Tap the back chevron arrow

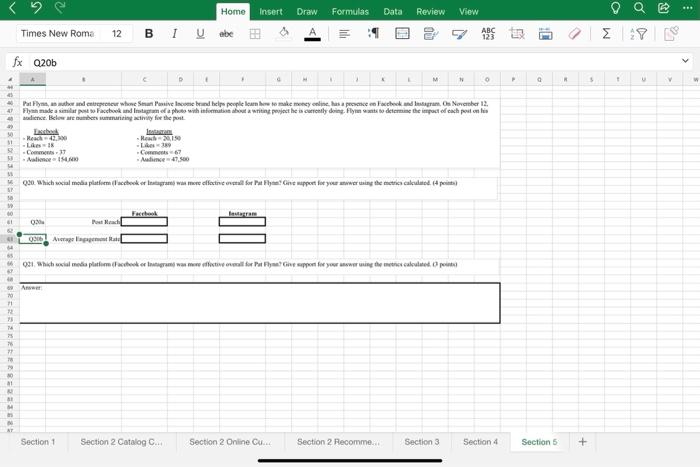tap(12, 8)
